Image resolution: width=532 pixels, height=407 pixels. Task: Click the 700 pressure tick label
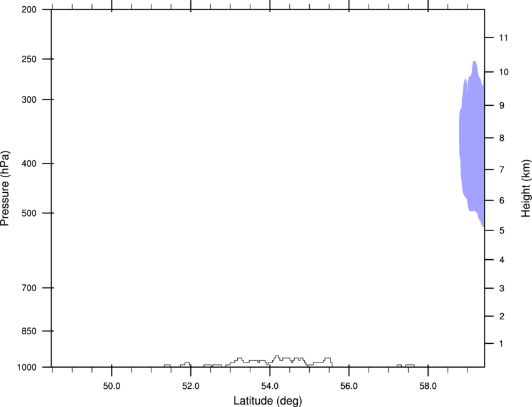tap(29, 288)
